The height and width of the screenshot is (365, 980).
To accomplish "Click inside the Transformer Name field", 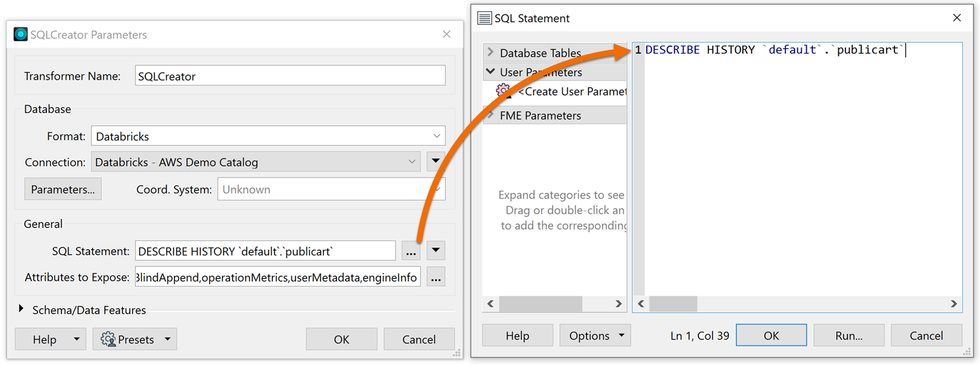I will tap(290, 76).
